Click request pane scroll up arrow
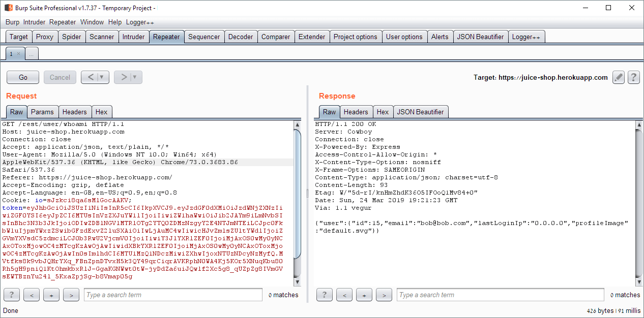The image size is (644, 318). [298, 125]
